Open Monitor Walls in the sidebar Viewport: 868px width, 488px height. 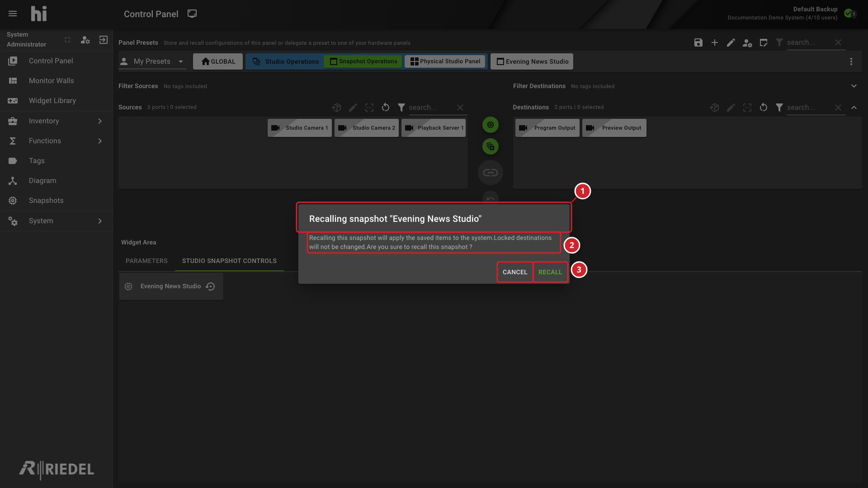pos(56,81)
